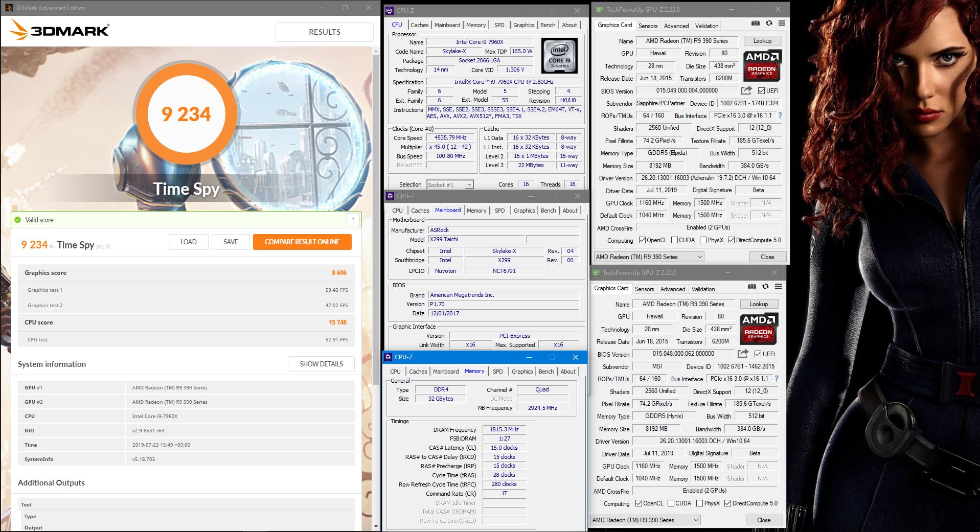Toggle PhysX checkbox in top GPU-Z
This screenshot has width=980, height=532.
703,240
